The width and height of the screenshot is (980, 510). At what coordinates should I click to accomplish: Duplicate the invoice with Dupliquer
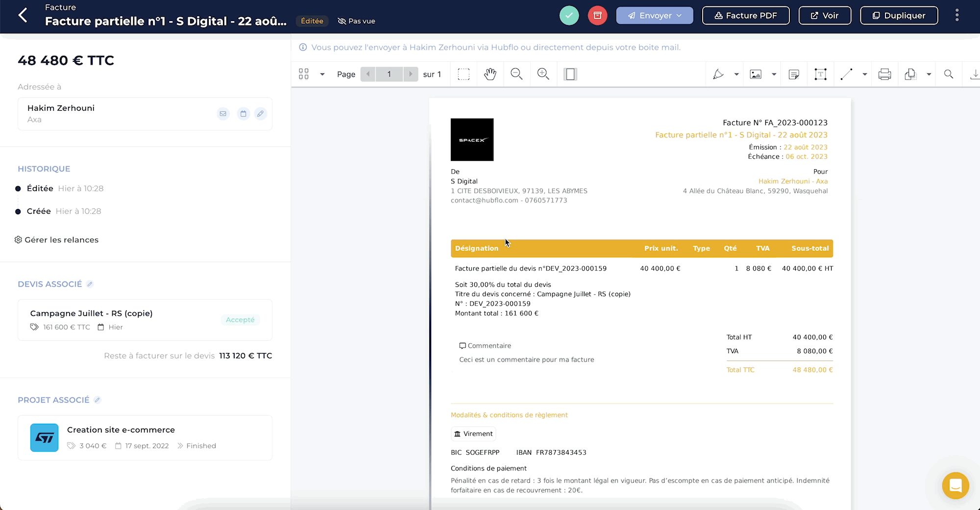[899, 15]
